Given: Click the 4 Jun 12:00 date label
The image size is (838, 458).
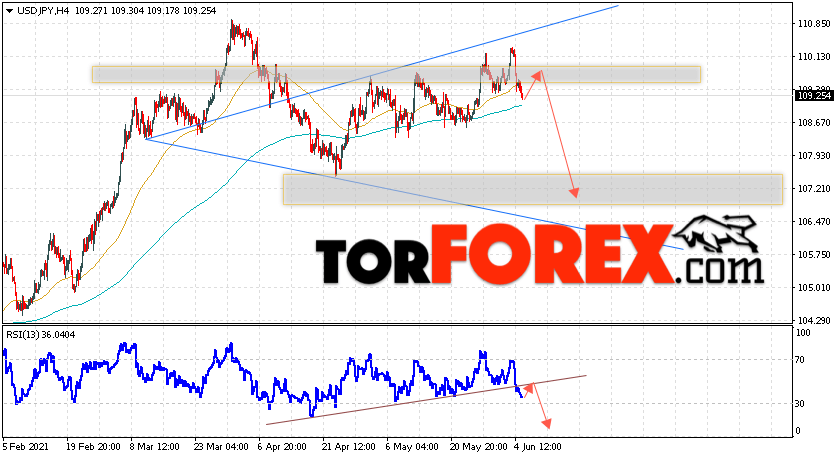Looking at the screenshot, I should (538, 446).
